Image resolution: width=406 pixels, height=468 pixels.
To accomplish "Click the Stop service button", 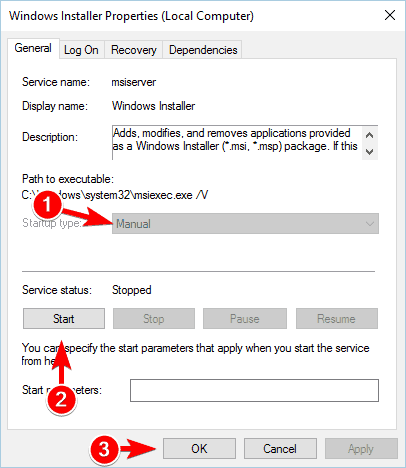I will [x=154, y=319].
